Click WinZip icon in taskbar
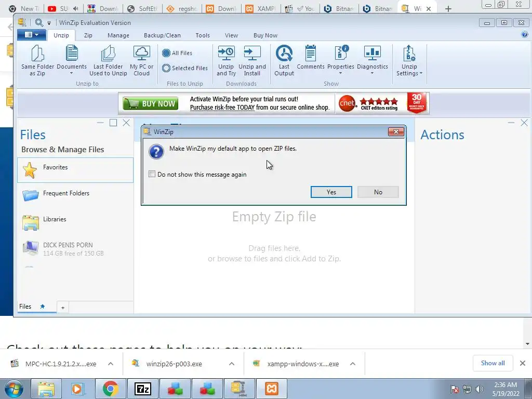The height and width of the screenshot is (399, 532). click(x=238, y=389)
